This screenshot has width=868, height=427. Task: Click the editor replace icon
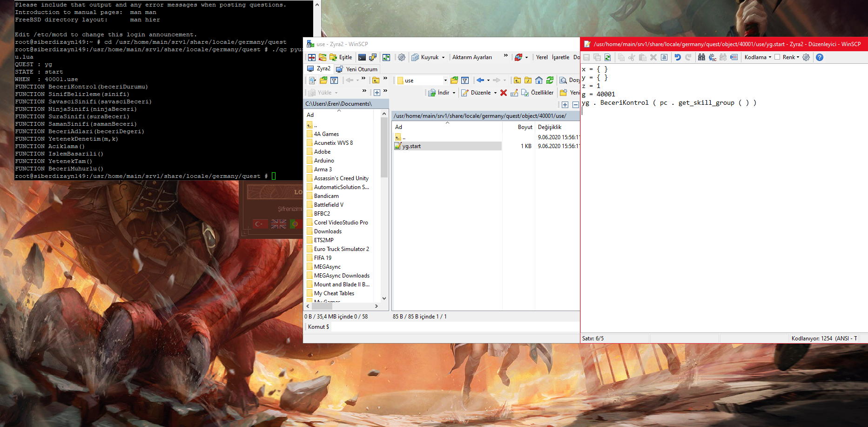712,57
